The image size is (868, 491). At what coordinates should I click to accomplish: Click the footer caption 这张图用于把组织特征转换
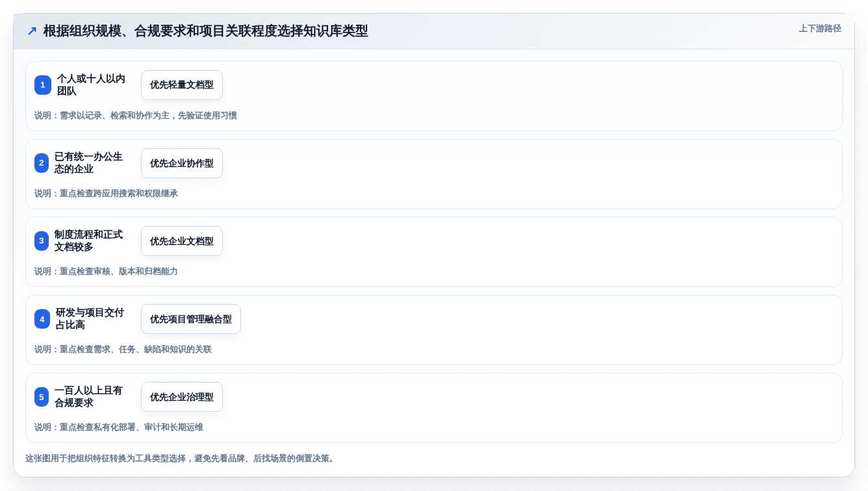click(181, 459)
